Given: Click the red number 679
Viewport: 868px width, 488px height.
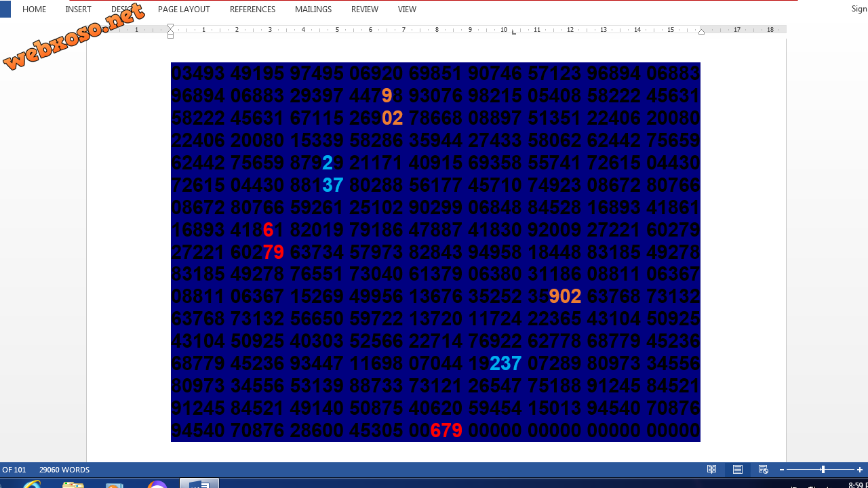Looking at the screenshot, I should tap(446, 430).
